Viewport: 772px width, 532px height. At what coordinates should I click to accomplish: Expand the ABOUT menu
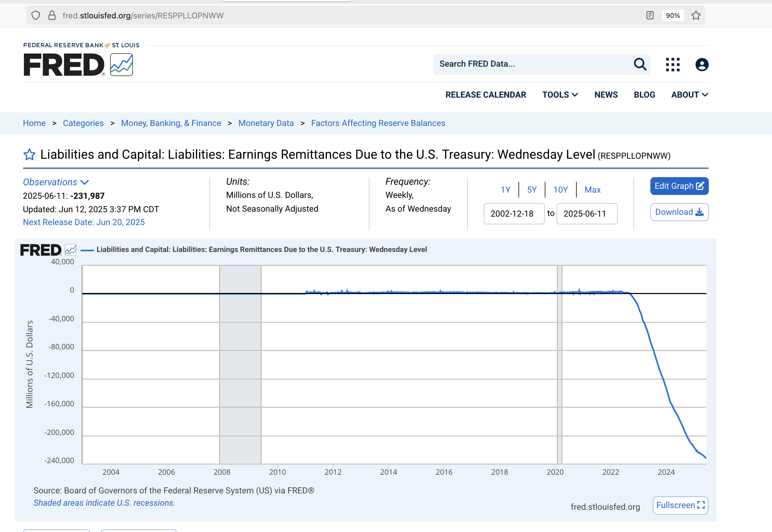coord(689,95)
